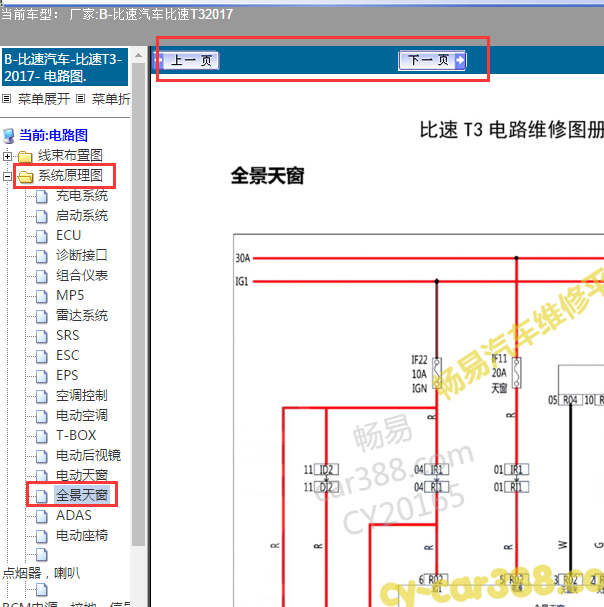
Task: Open the 系统原理图 folder icon
Action: 26,177
